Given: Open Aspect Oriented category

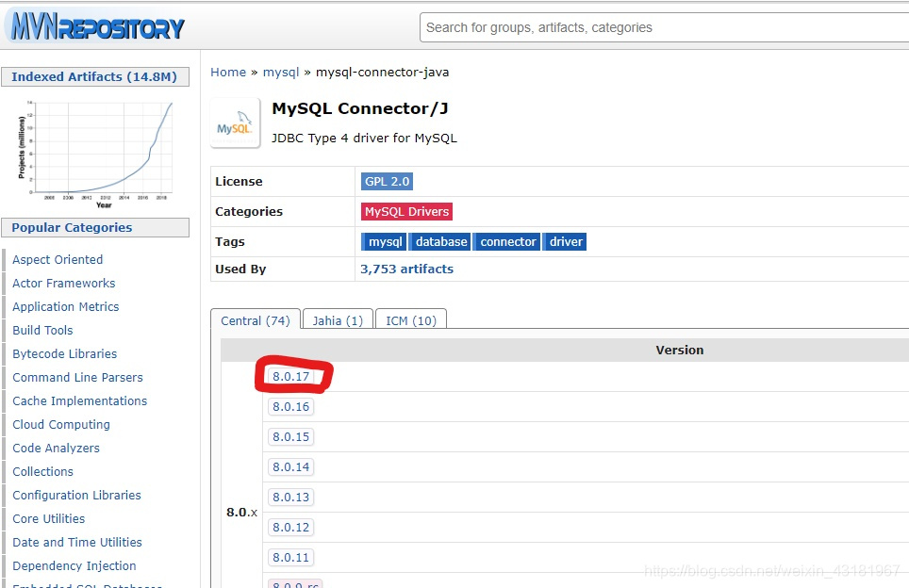Looking at the screenshot, I should point(58,259).
